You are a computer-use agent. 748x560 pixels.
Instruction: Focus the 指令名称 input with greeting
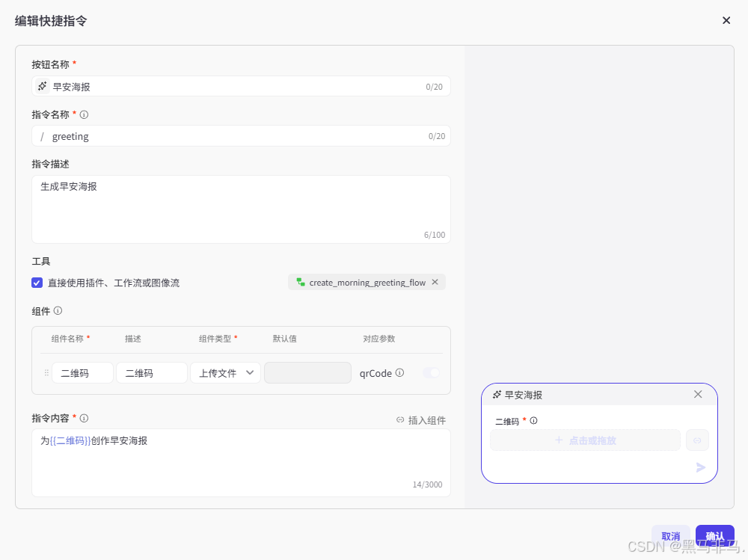[241, 136]
